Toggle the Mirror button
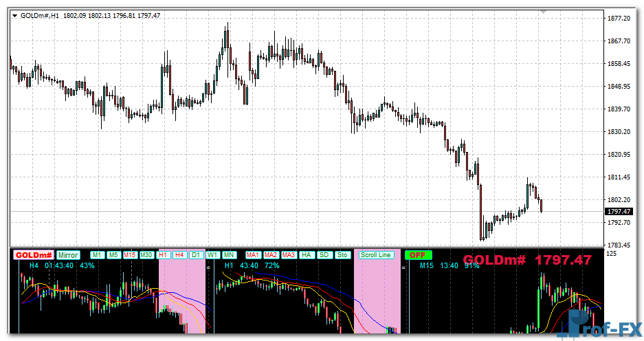Image resolution: width=644 pixels, height=341 pixels. coord(68,255)
